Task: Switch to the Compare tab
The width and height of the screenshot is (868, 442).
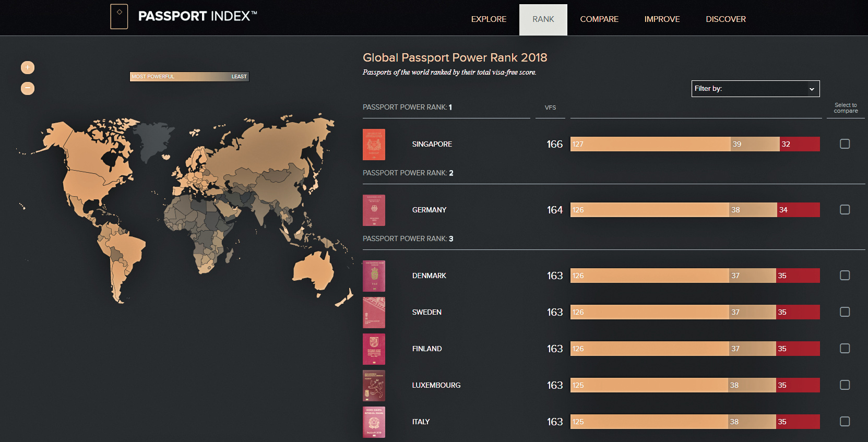Action: (599, 19)
